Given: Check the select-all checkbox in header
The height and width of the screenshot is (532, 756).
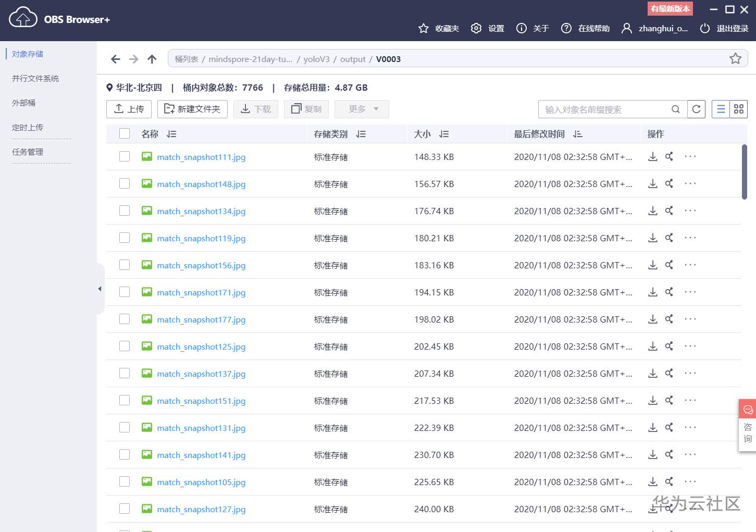Looking at the screenshot, I should point(125,133).
